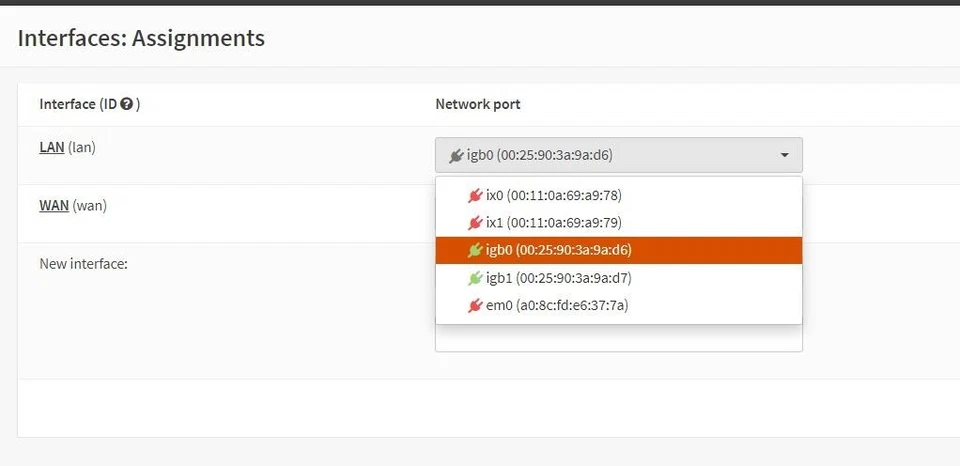The width and height of the screenshot is (960, 466).
Task: Click the help question-mark icon beside ID
Action: [126, 104]
